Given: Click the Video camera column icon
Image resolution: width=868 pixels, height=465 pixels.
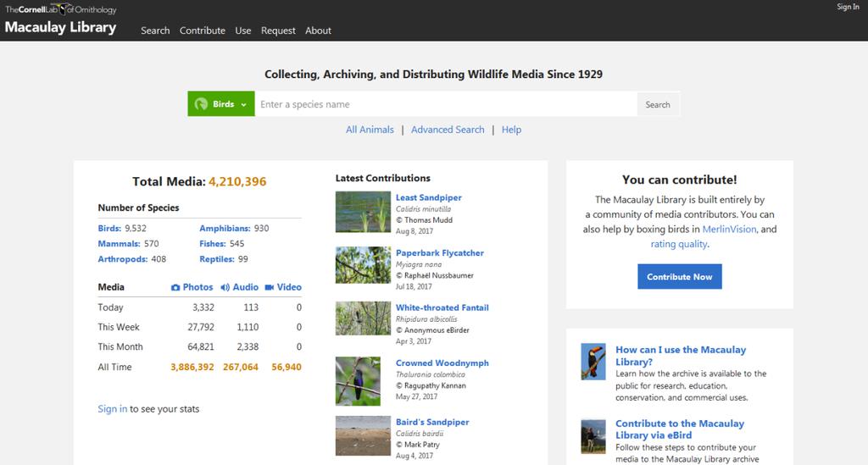Looking at the screenshot, I should (269, 287).
